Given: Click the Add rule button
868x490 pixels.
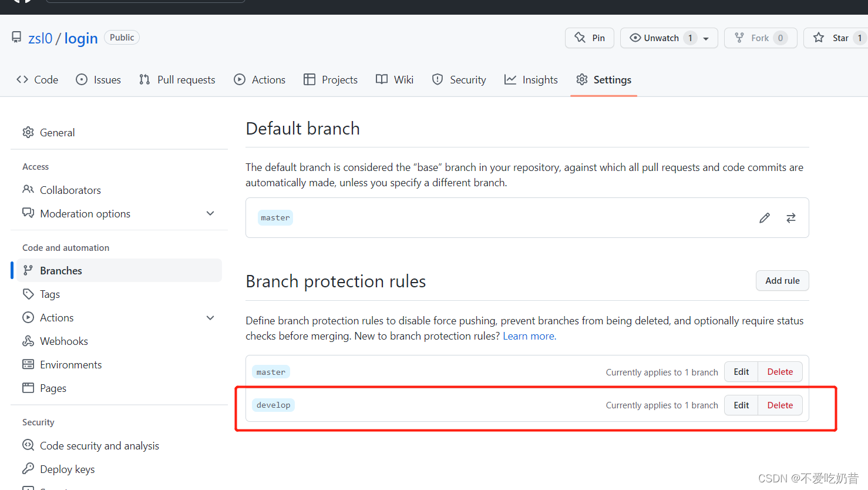Looking at the screenshot, I should [782, 281].
